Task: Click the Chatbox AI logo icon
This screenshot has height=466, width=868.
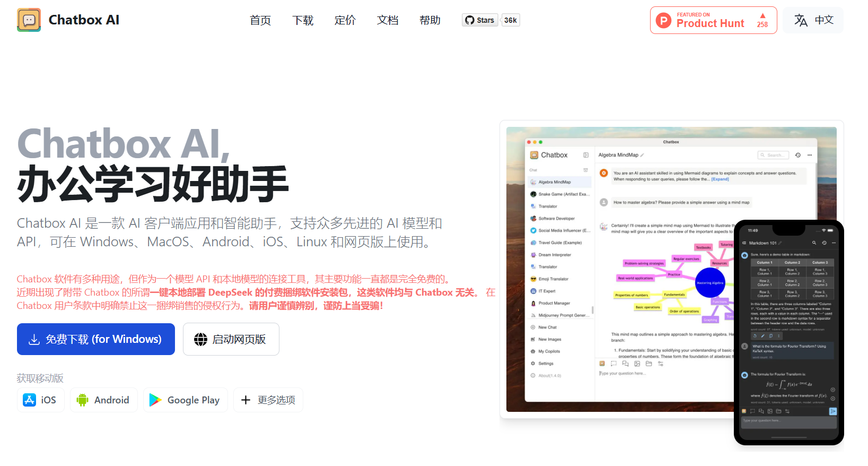Action: [29, 20]
